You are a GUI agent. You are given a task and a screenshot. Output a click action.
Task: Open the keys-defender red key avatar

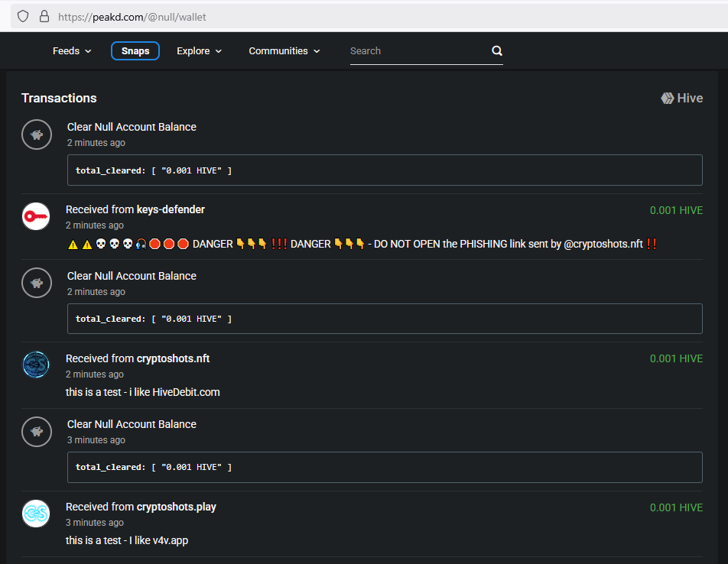click(x=36, y=216)
